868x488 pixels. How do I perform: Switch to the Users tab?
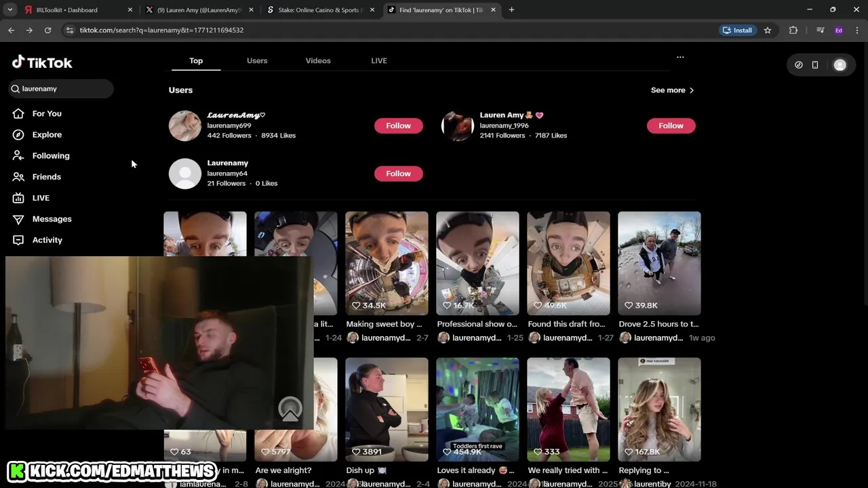(x=257, y=60)
